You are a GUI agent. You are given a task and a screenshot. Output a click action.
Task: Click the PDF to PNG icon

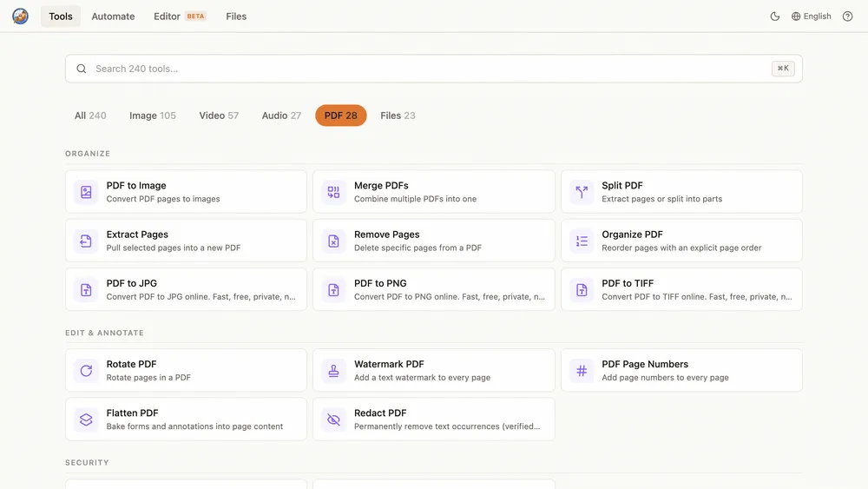[x=333, y=289]
